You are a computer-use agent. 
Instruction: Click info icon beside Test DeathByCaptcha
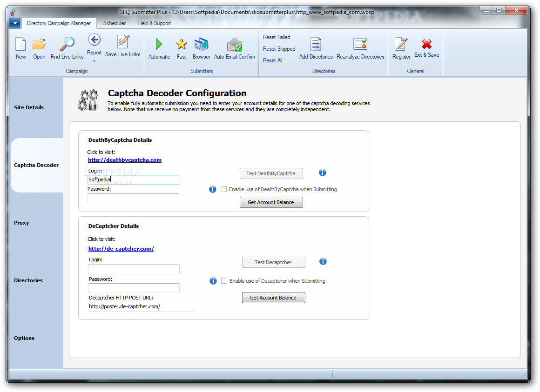322,173
